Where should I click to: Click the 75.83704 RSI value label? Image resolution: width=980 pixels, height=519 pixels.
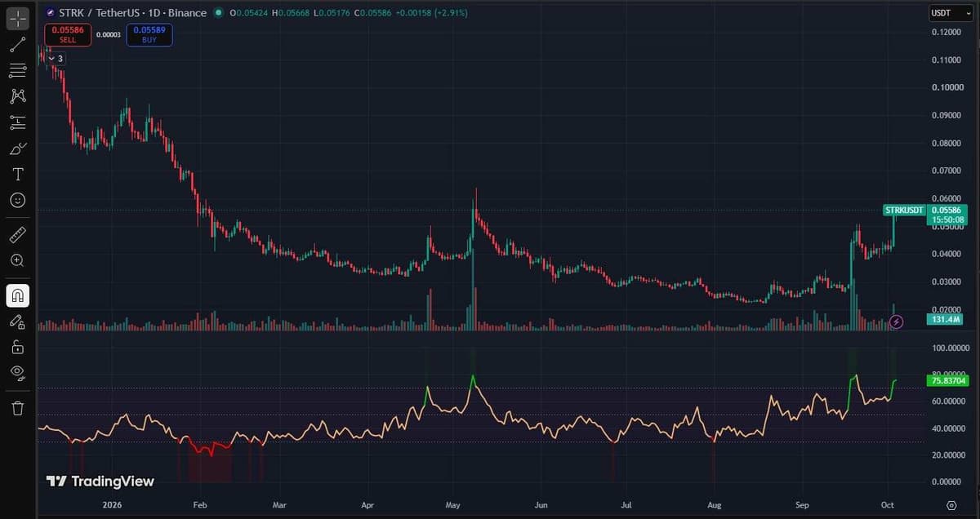pyautogui.click(x=947, y=379)
